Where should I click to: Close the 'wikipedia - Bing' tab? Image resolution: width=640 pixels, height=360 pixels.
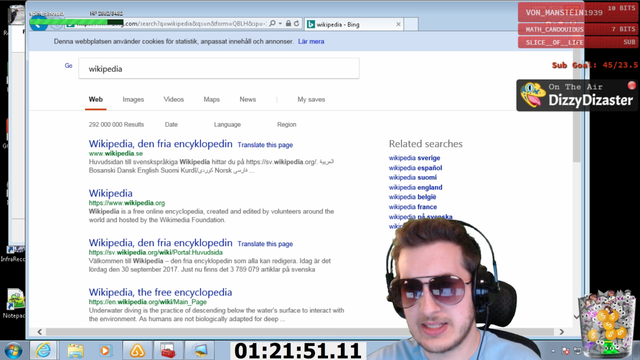pyautogui.click(x=398, y=24)
